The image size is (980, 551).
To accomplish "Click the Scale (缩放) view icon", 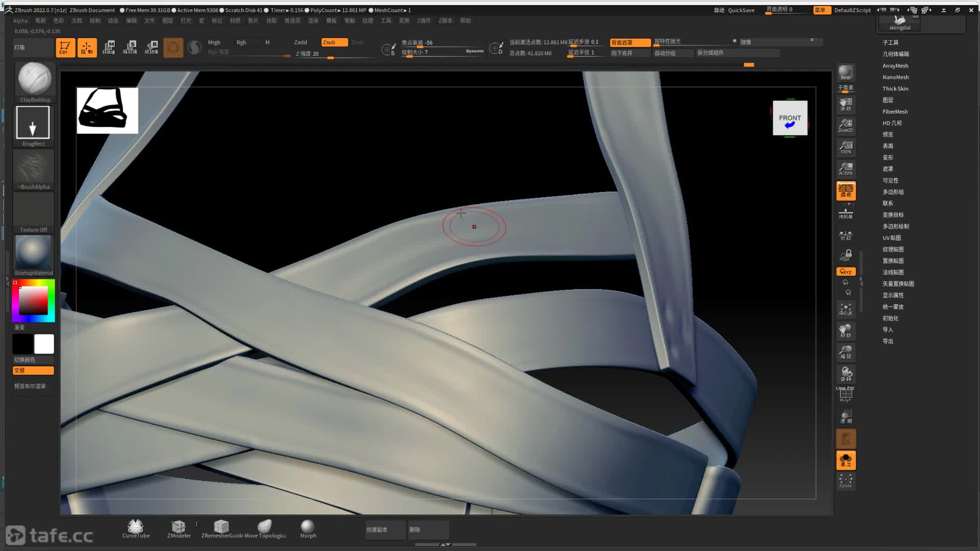I will click(x=846, y=352).
